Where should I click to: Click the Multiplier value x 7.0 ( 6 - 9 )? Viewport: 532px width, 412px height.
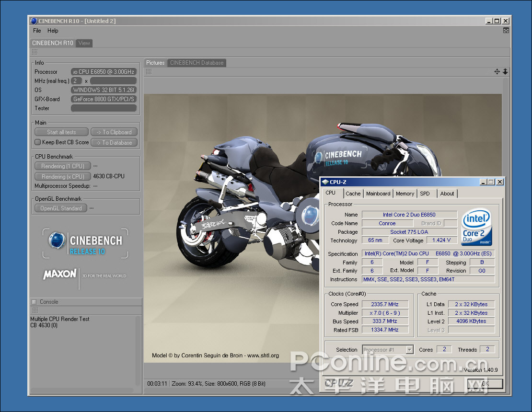(x=385, y=313)
